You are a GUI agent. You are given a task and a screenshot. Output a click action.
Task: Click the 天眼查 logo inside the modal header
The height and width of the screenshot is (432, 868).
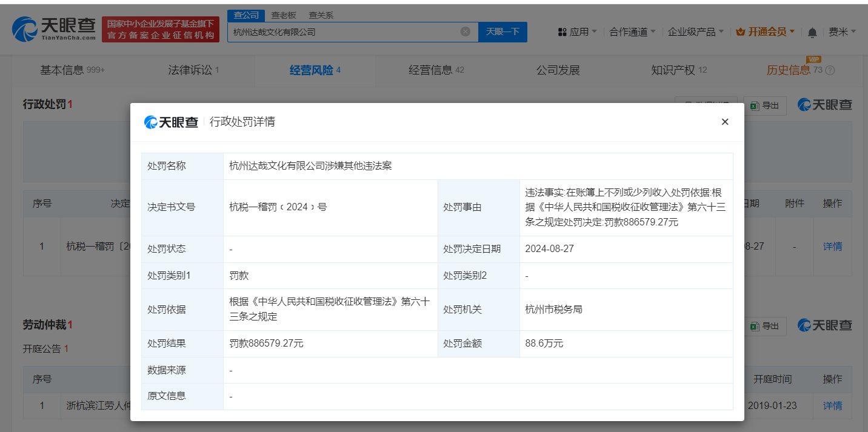(172, 121)
